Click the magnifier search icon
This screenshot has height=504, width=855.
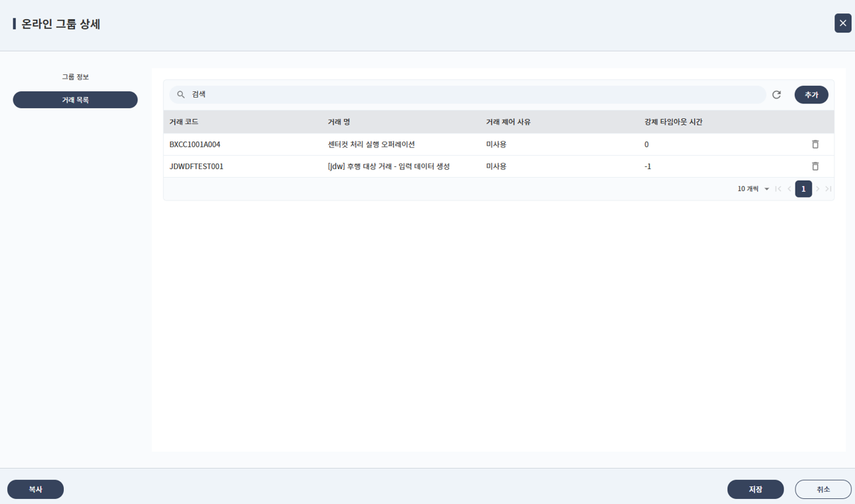click(181, 95)
